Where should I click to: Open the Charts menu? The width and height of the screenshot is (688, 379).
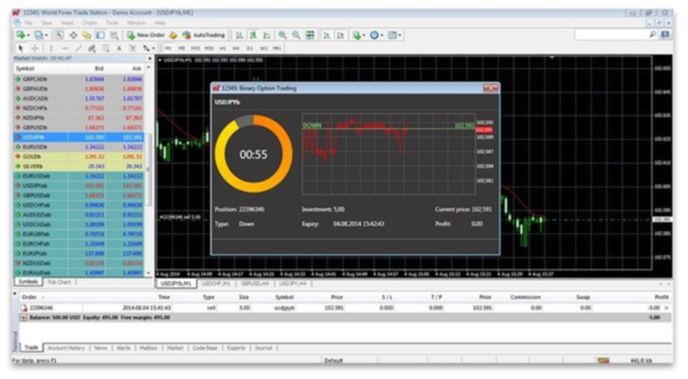point(89,23)
